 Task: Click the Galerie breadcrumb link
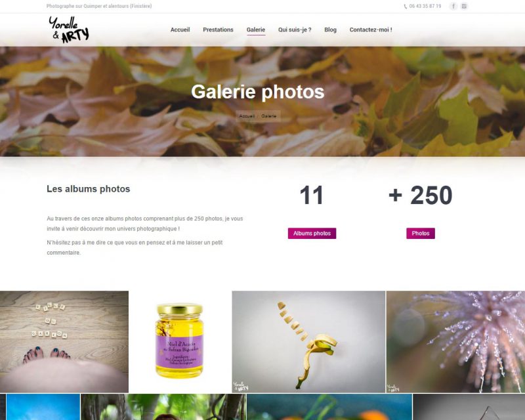269,116
